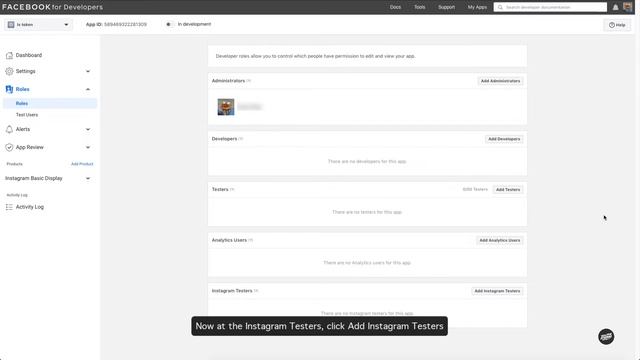The image size is (640, 360).
Task: Click the App Review checkmark icon
Action: (x=9, y=147)
